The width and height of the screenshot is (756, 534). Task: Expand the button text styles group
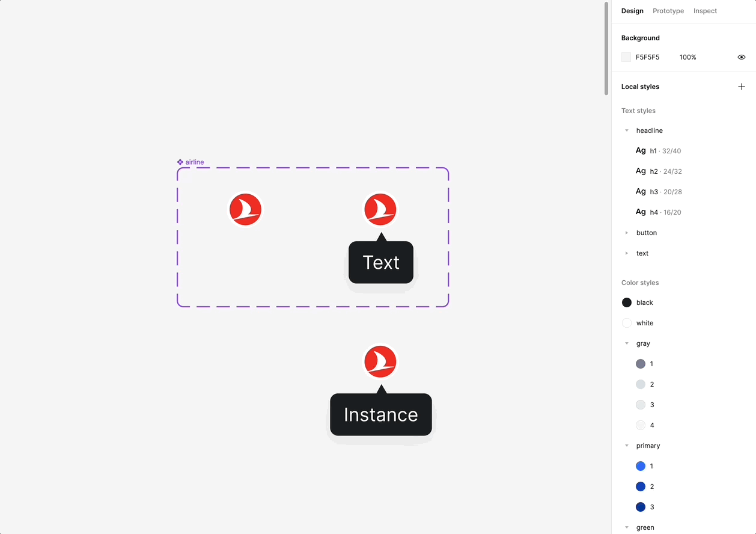click(x=627, y=233)
